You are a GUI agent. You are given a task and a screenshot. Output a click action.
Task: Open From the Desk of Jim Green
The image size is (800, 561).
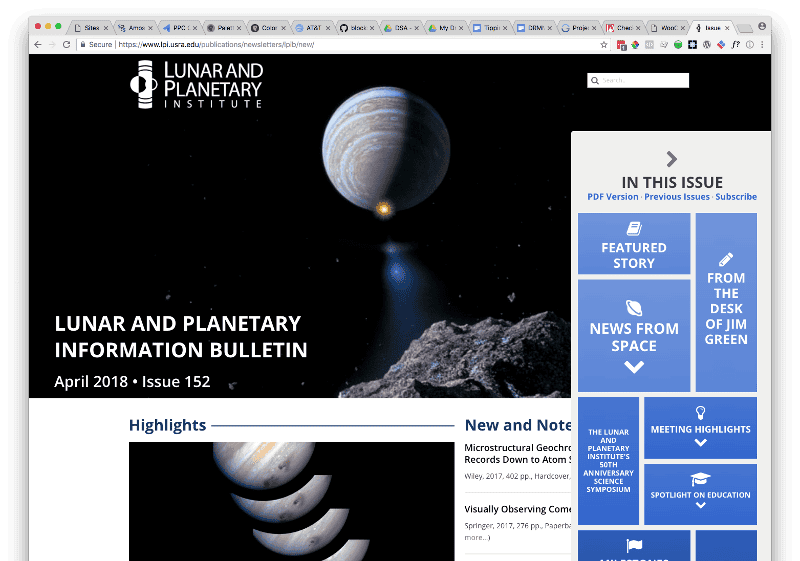pos(726,302)
